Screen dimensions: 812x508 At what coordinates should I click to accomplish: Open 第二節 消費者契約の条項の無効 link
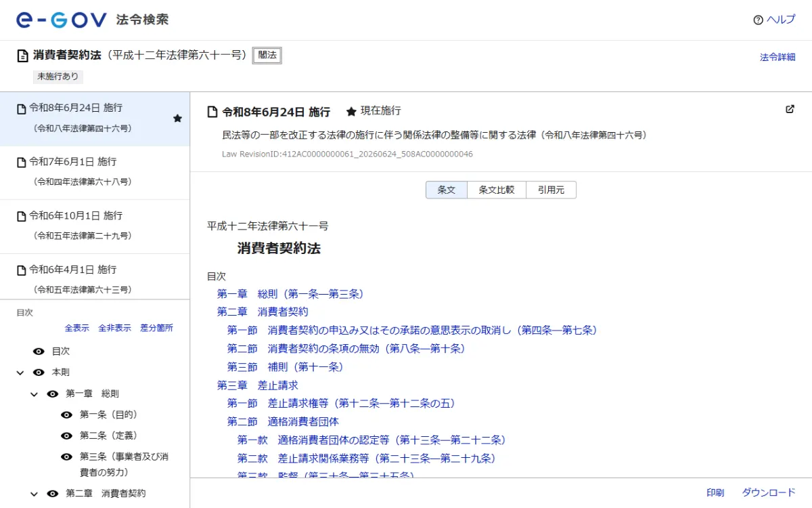346,349
